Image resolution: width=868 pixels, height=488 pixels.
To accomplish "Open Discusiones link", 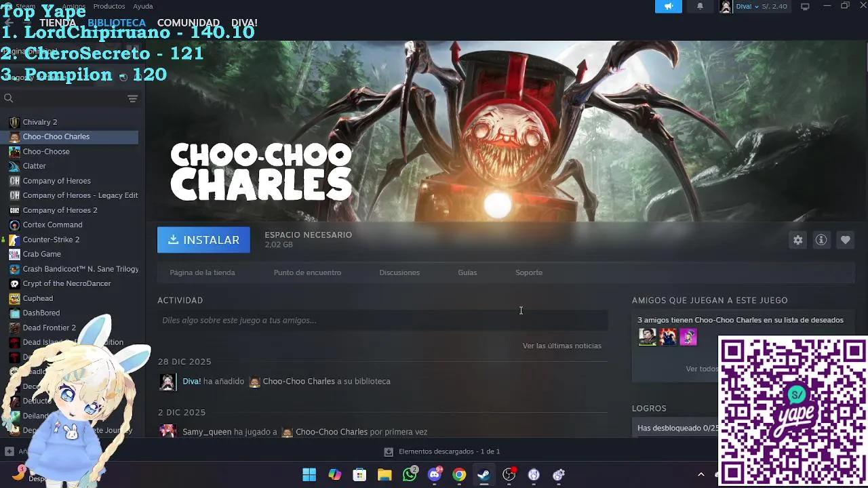I will 399,272.
